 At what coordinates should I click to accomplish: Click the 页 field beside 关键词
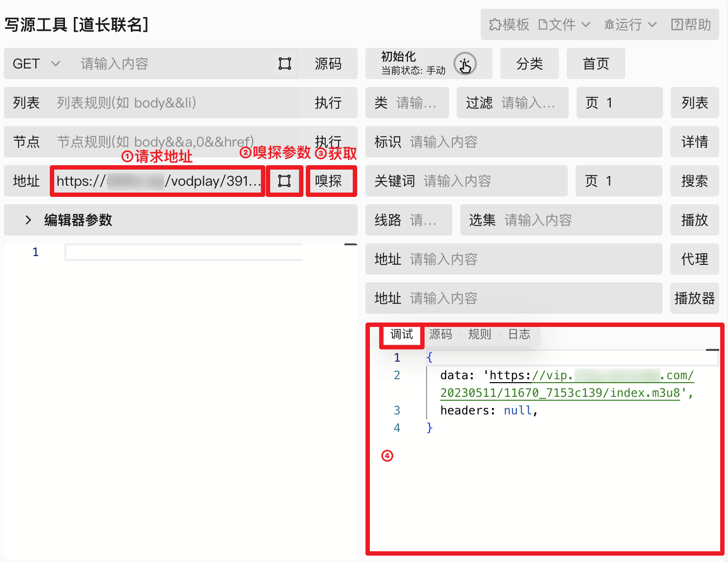(619, 181)
